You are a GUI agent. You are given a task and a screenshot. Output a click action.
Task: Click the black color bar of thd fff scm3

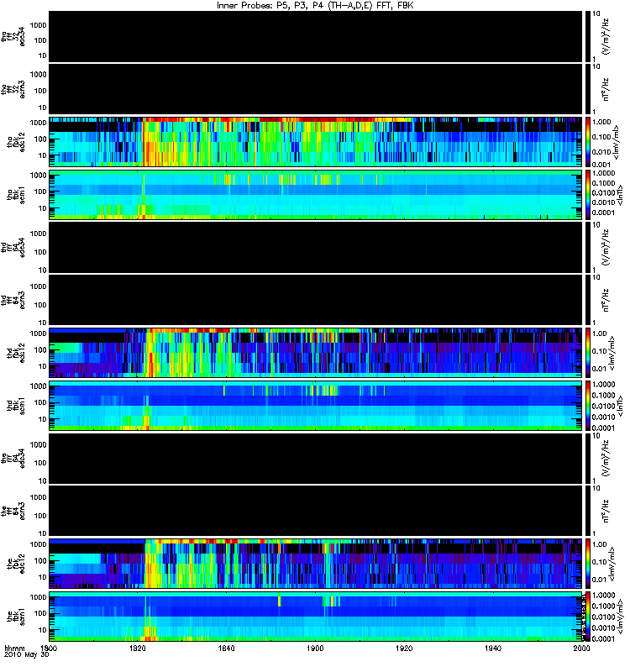click(587, 300)
